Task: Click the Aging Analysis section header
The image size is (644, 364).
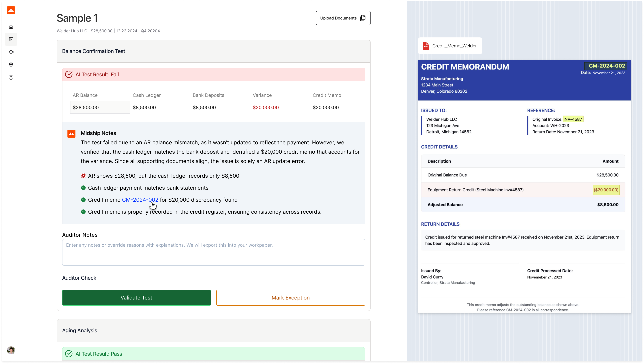Action: [x=79, y=330]
